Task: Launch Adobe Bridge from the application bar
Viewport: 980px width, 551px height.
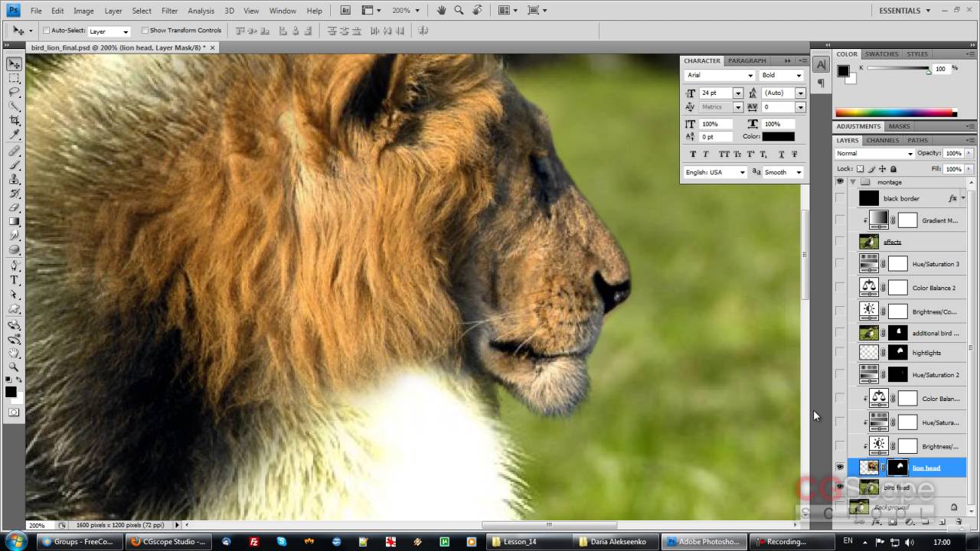Action: coord(345,11)
